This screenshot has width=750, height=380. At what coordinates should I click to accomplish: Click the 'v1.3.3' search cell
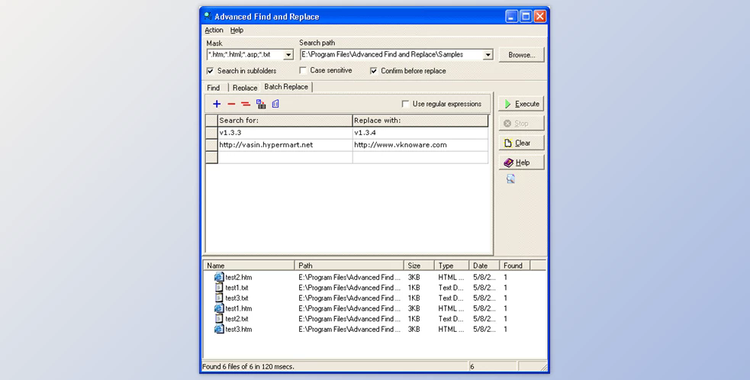point(285,133)
